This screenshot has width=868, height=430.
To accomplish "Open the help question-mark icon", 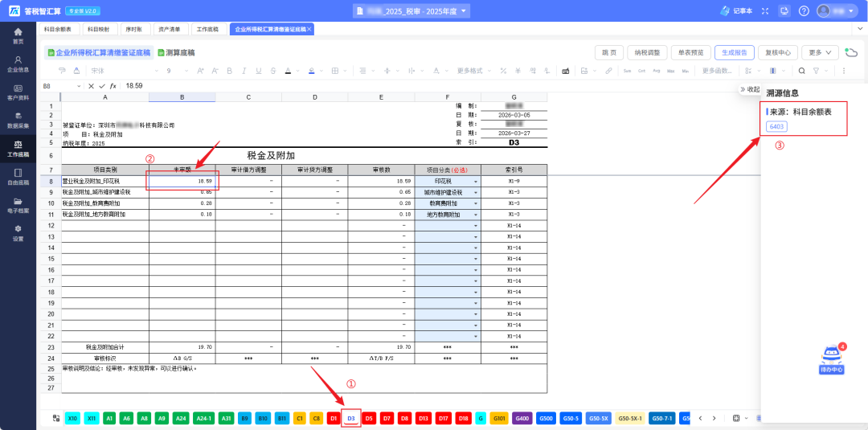I will tap(805, 11).
